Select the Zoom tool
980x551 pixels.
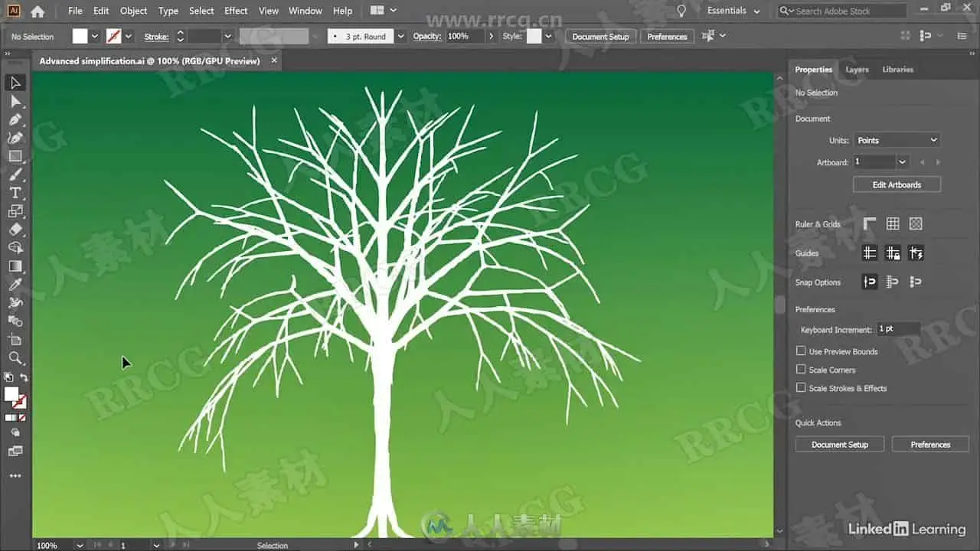pyautogui.click(x=15, y=358)
